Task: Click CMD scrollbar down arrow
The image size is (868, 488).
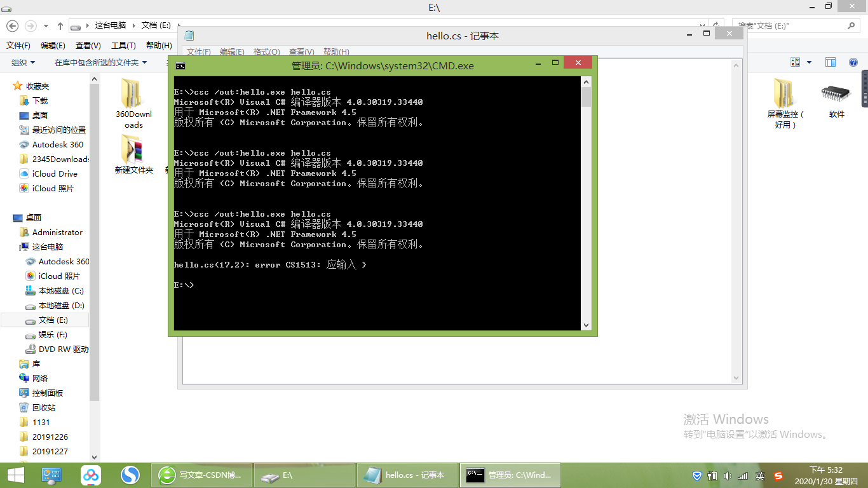Action: tap(586, 325)
